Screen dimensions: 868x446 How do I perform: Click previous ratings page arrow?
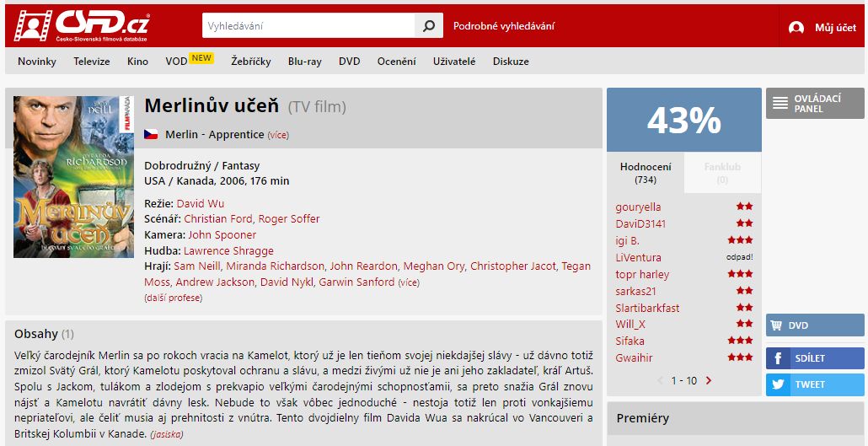660,380
